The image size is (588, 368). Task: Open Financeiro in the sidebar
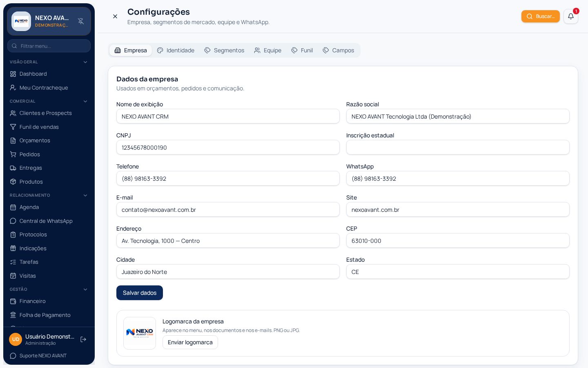coord(49,301)
